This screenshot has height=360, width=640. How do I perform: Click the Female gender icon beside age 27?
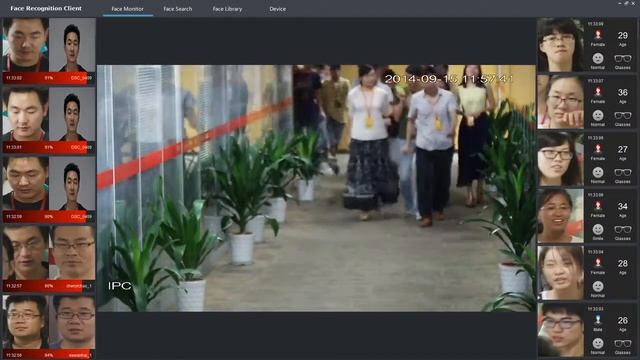click(598, 149)
